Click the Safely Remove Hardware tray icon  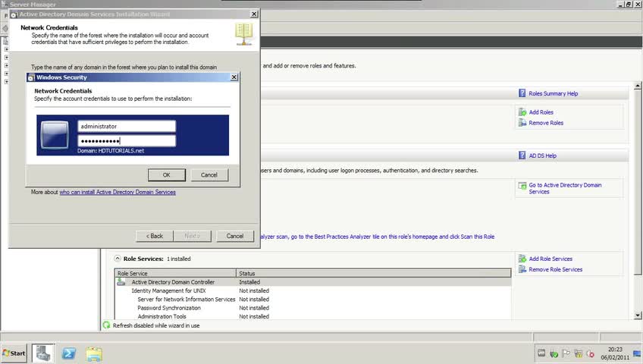tap(554, 353)
